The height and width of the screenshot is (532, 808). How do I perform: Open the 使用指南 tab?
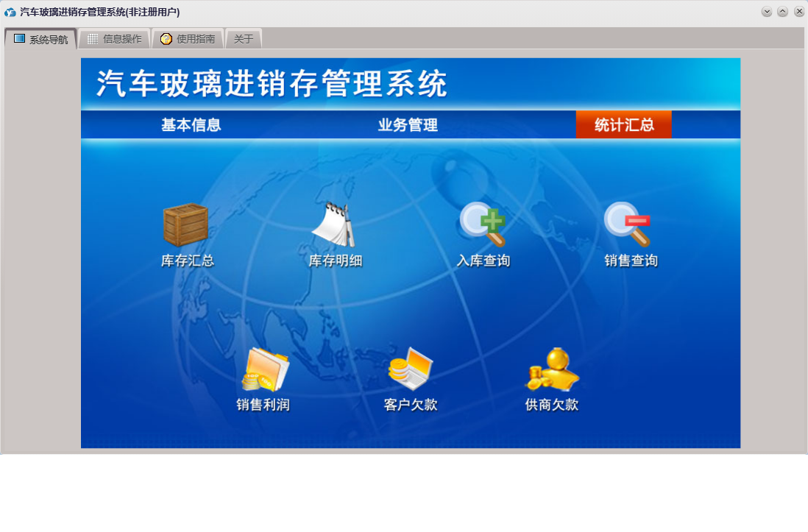click(x=188, y=39)
